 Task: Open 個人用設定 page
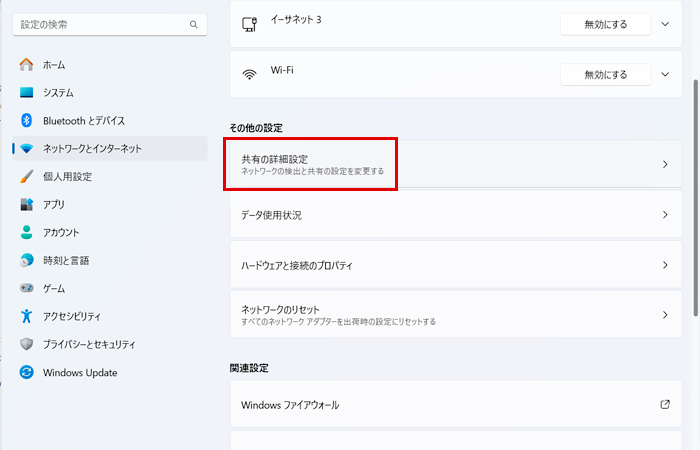(110, 176)
